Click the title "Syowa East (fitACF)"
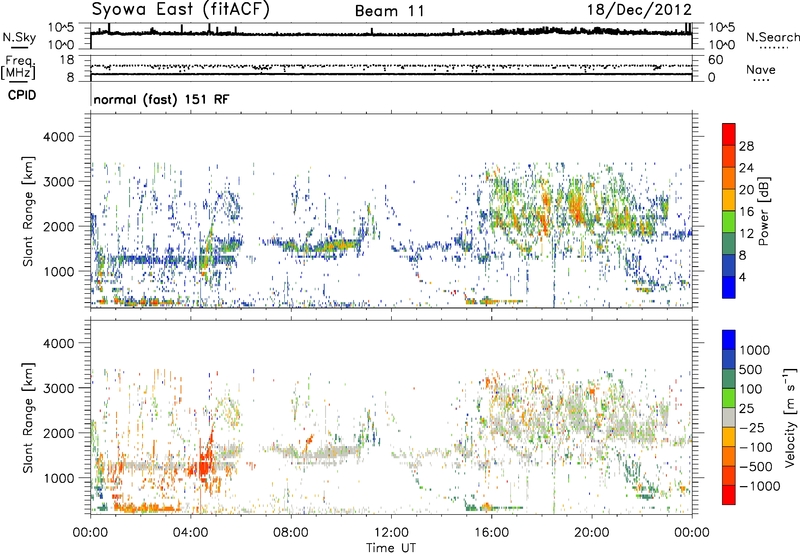This screenshot has height=554, width=800. [x=181, y=10]
